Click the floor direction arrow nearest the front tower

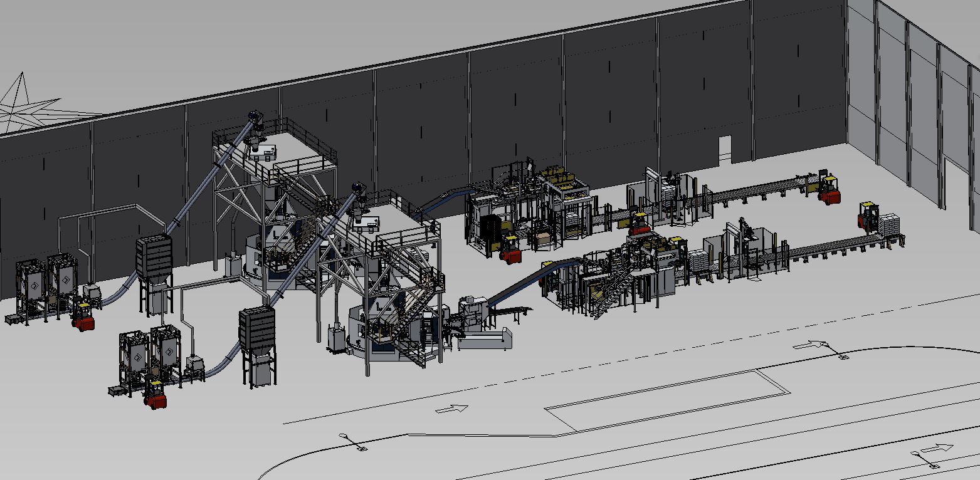[451, 409]
